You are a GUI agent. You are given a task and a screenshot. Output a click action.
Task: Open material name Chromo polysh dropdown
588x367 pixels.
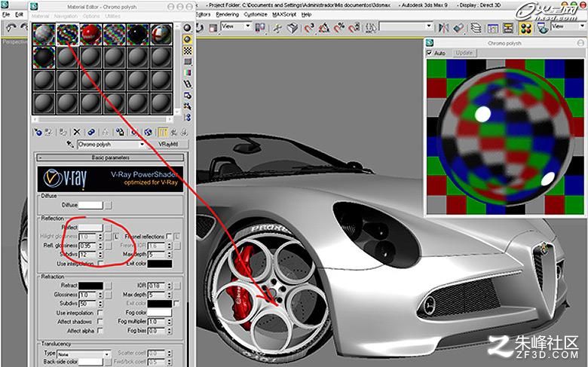(x=142, y=145)
